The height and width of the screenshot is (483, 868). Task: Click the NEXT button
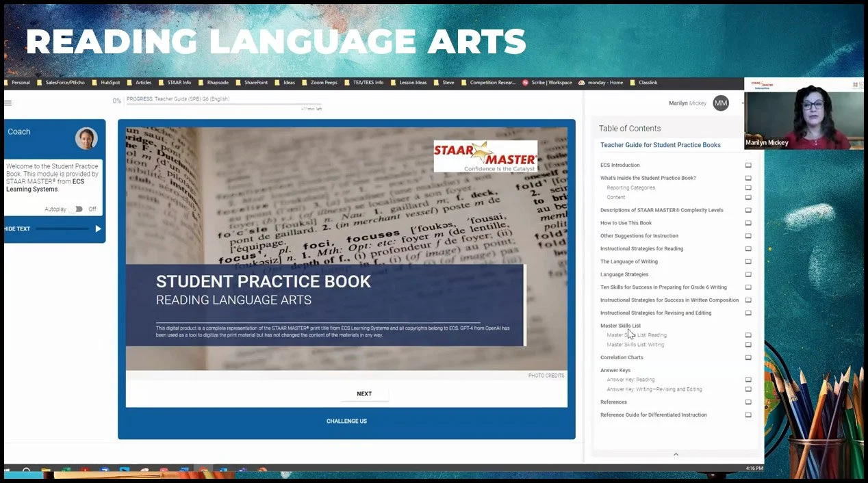(364, 393)
